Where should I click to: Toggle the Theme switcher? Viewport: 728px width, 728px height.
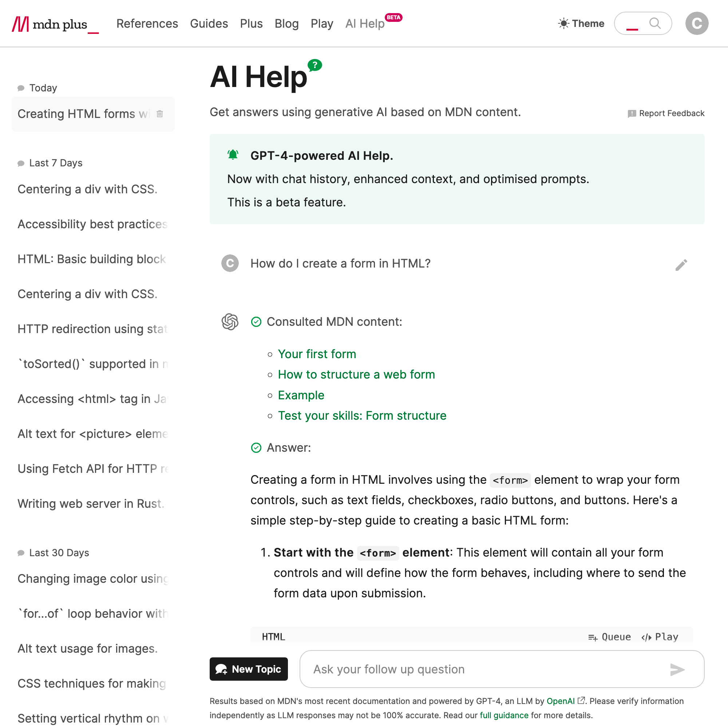581,23
